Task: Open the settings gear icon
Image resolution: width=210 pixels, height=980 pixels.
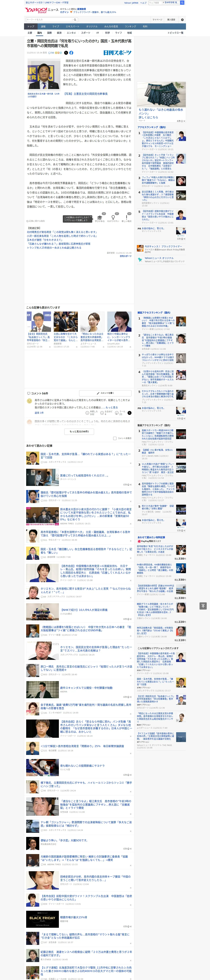Action: (182, 20)
